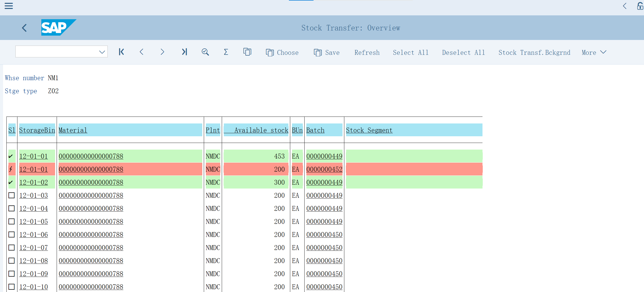Viewport: 644px width, 292px height.
Task: Go to previous page arrow
Action: [142, 52]
